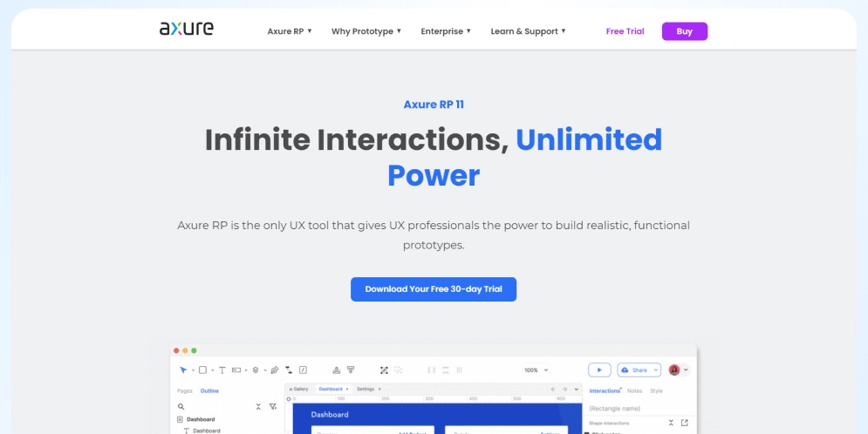This screenshot has width=868, height=434.
Task: Click the collapse icon in Shape Interactions
Action: click(671, 423)
